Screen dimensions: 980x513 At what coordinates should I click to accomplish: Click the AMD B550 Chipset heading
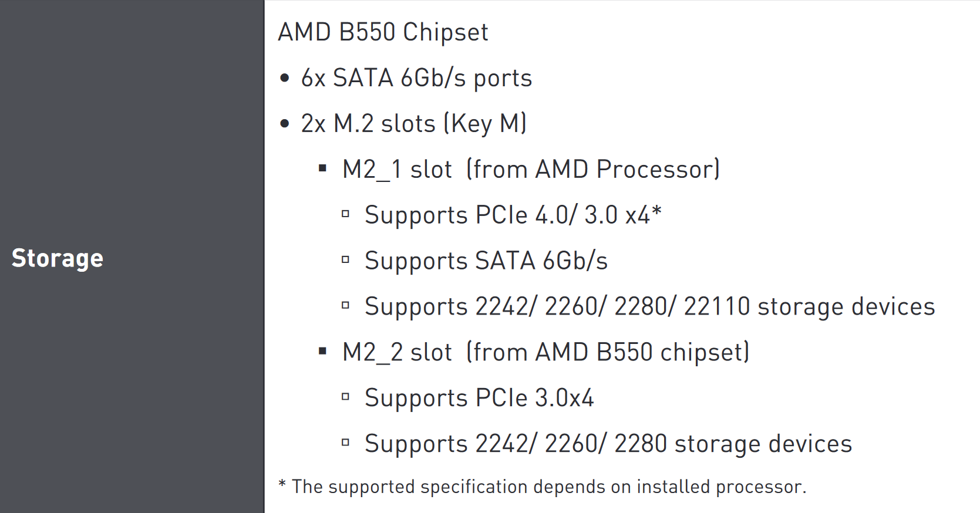[383, 32]
